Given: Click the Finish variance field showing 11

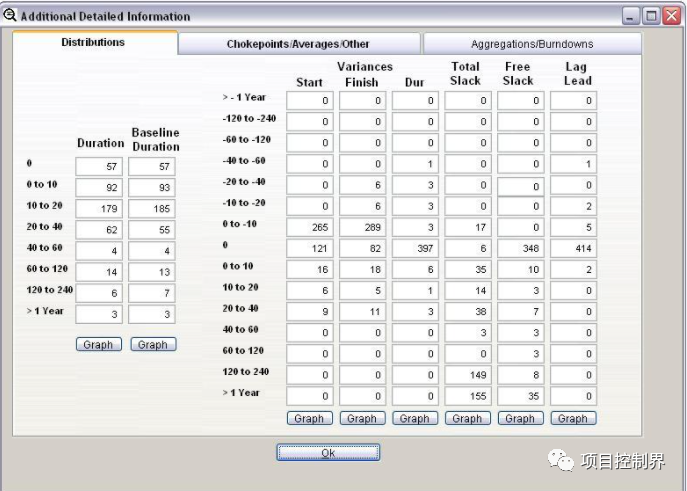Looking at the screenshot, I should pos(362,311).
